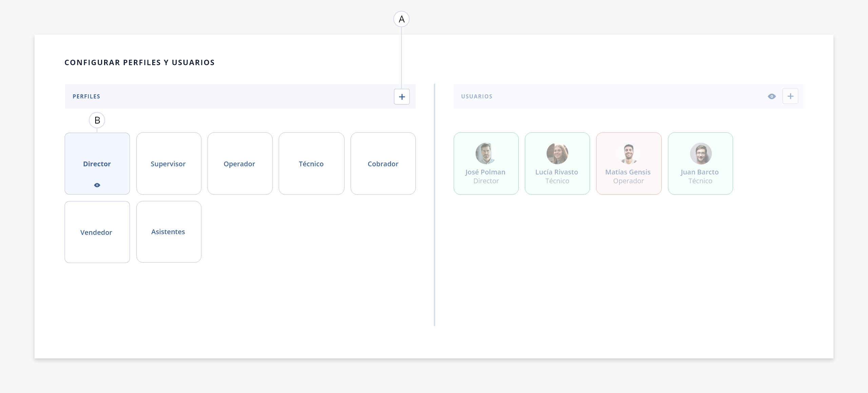868x393 pixels.
Task: Choose the Técnico profile card
Action: (x=312, y=164)
